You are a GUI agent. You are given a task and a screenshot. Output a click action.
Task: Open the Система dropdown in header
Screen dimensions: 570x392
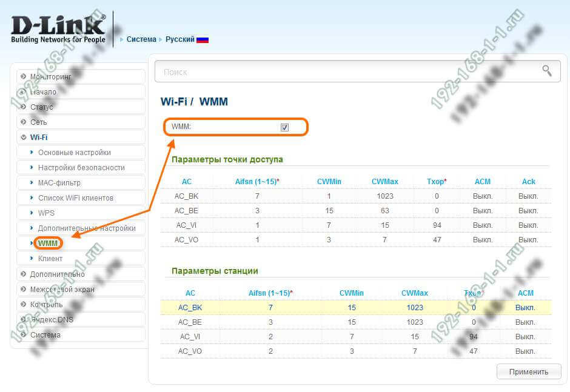point(140,39)
